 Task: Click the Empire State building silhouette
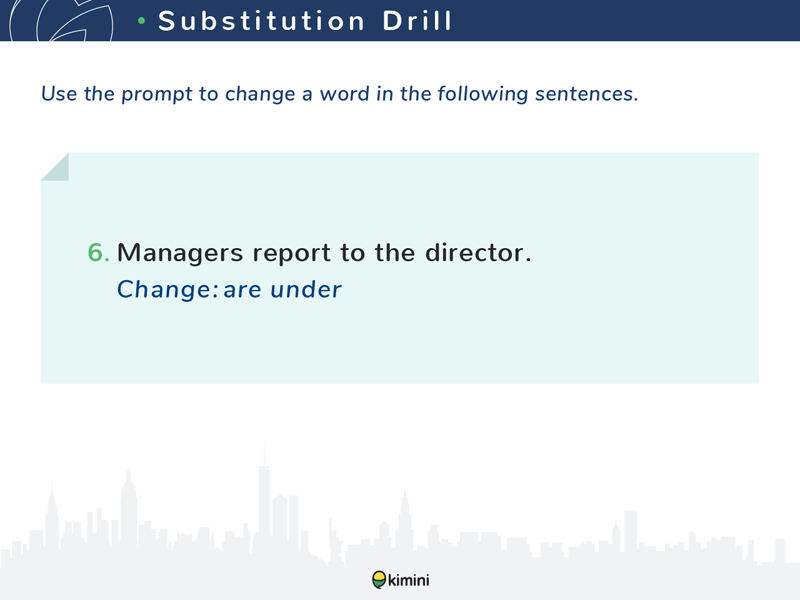pyautogui.click(x=128, y=508)
